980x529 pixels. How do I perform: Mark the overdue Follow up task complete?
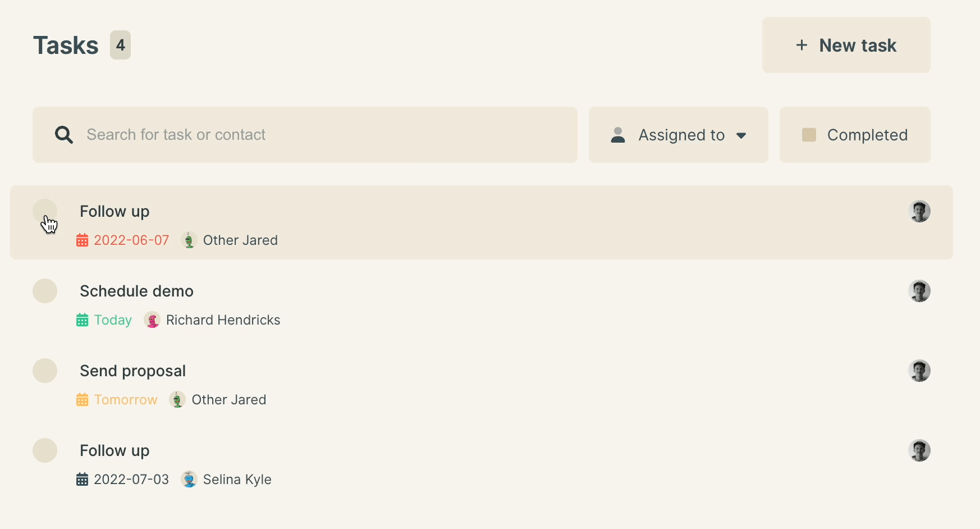45,212
